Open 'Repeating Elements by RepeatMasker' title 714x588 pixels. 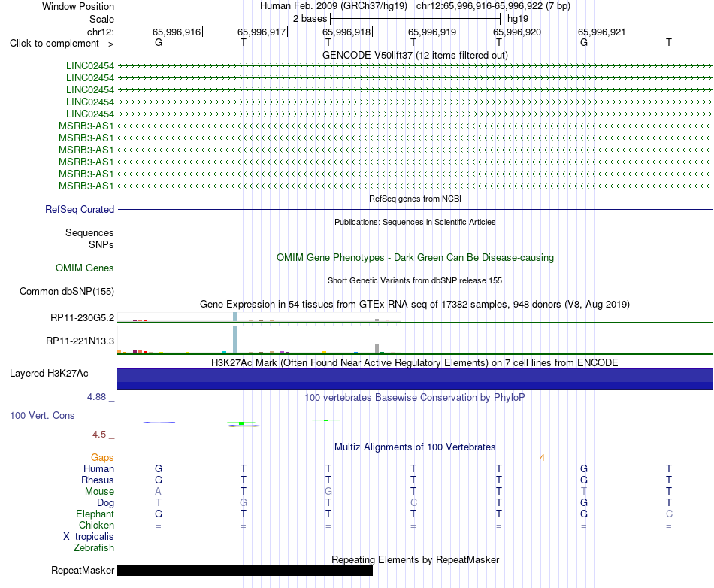pyautogui.click(x=415, y=559)
